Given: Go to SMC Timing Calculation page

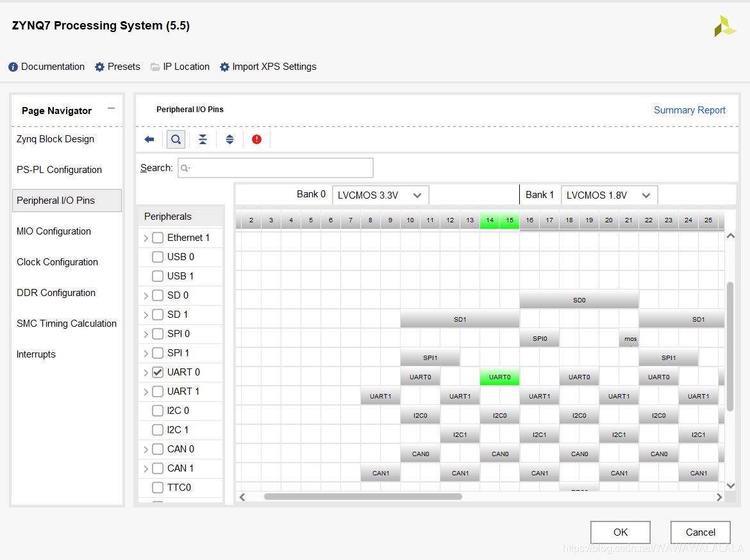Looking at the screenshot, I should coord(67,324).
